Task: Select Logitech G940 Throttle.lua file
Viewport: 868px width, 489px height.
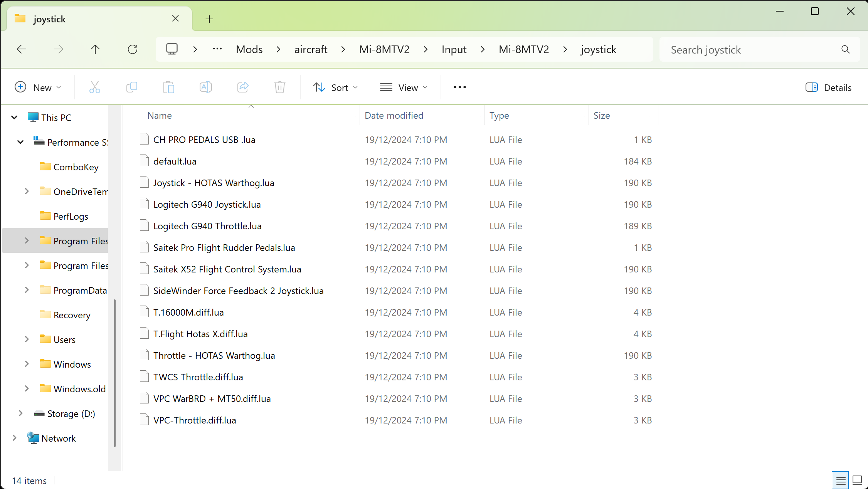Action: (x=207, y=226)
